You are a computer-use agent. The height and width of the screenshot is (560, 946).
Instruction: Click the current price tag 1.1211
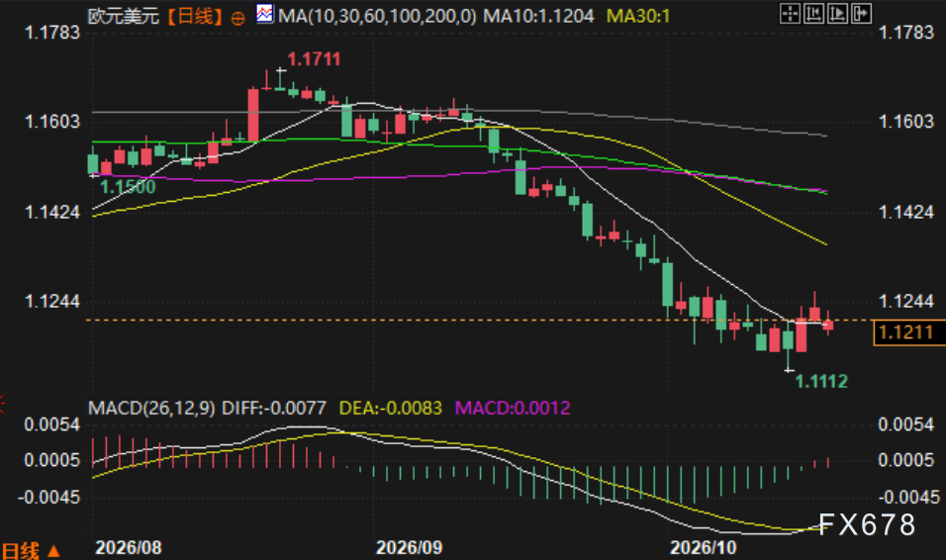908,332
